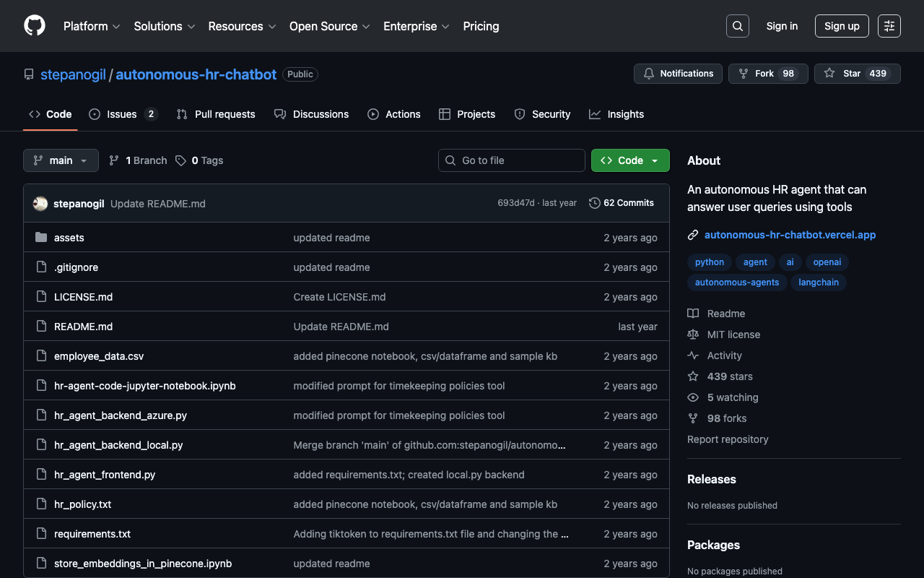The image size is (924, 578).
Task: Open the search magnifier icon
Action: coord(737,26)
